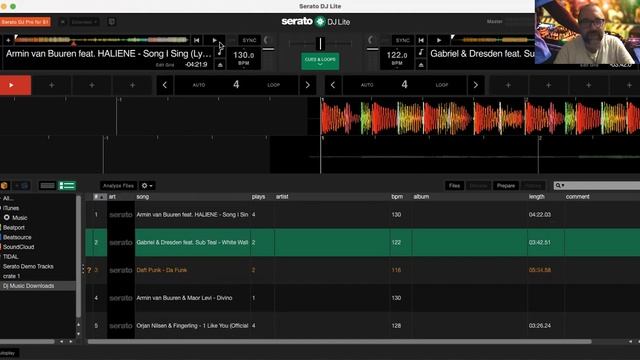Set first cue point on right deck

point(508,85)
